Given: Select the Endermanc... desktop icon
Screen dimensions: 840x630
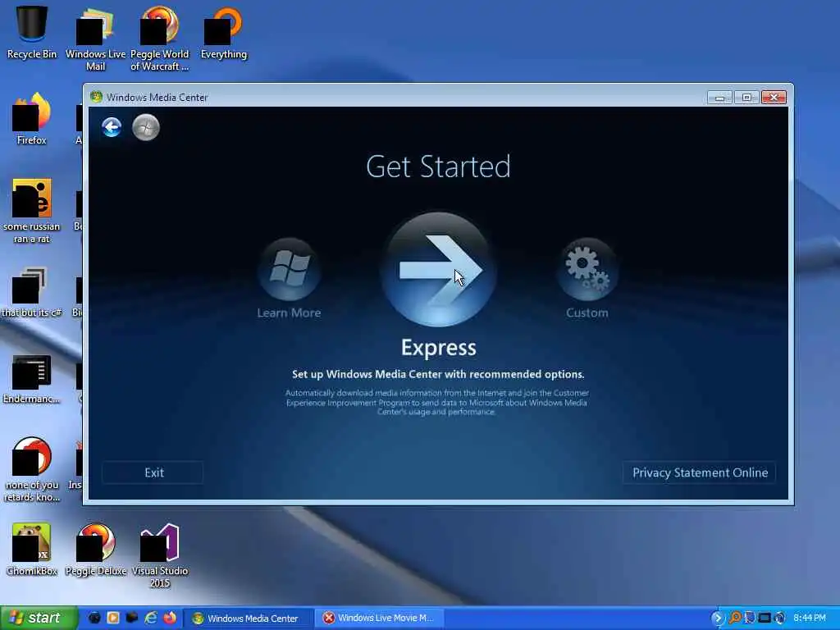Looking at the screenshot, I should coord(32,379).
